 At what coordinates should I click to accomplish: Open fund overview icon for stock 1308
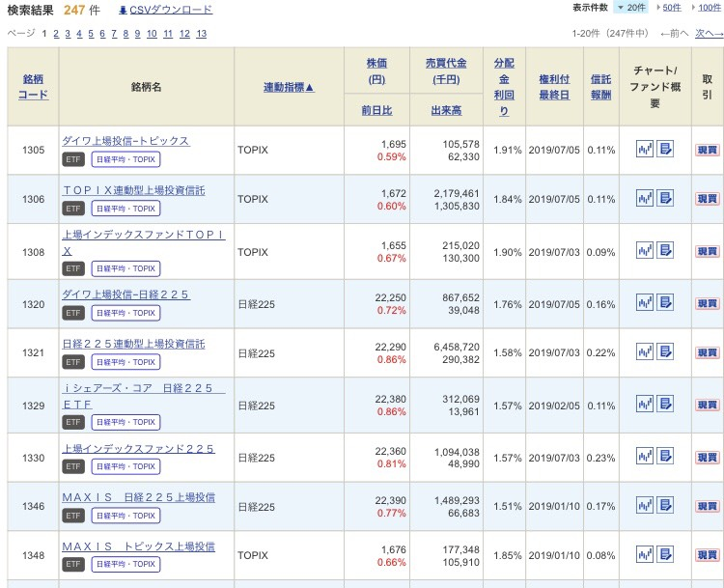[x=665, y=251]
